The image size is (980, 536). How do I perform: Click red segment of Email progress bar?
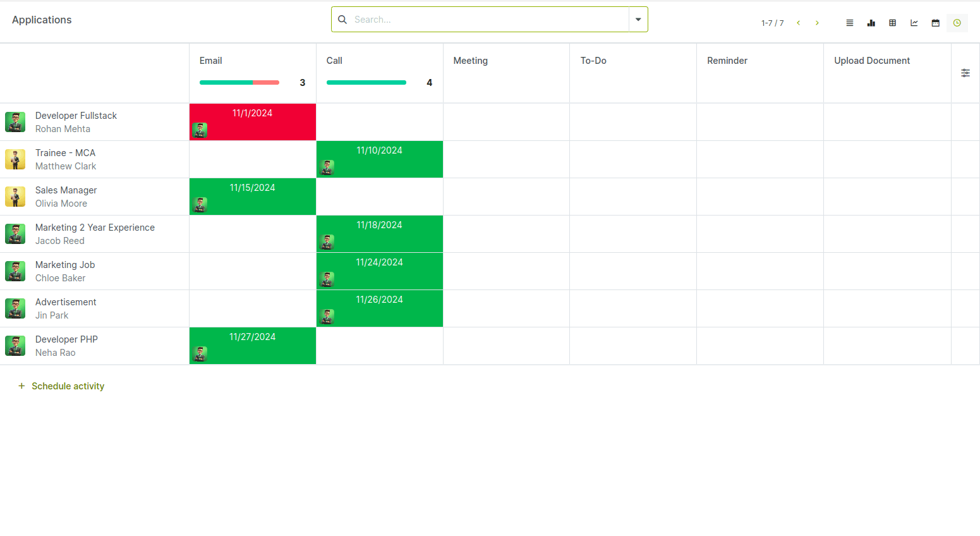point(266,82)
